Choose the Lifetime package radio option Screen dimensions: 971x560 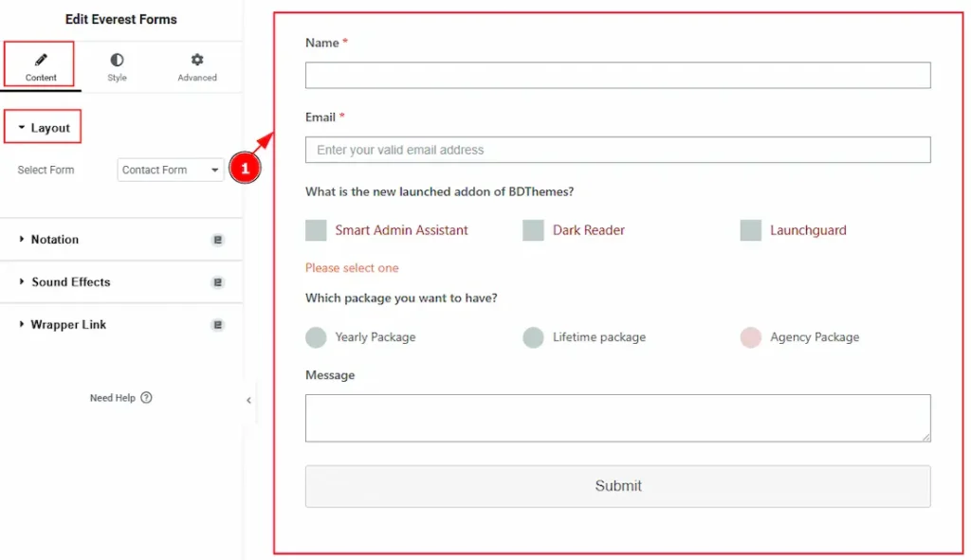(x=533, y=337)
